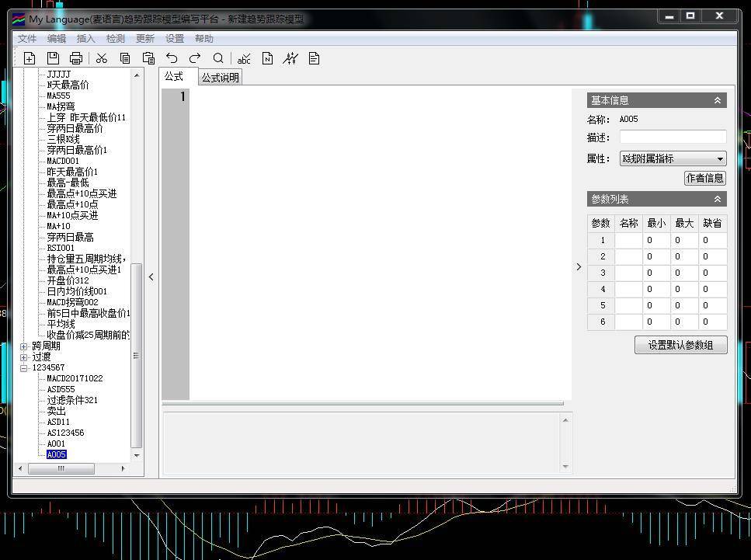Expand the 过渡 tree folder

(23, 357)
